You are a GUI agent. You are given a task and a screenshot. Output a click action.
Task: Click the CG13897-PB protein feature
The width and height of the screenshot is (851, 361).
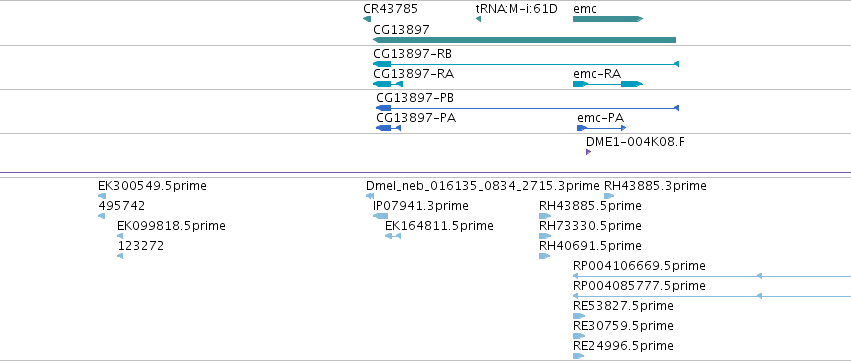pos(528,108)
